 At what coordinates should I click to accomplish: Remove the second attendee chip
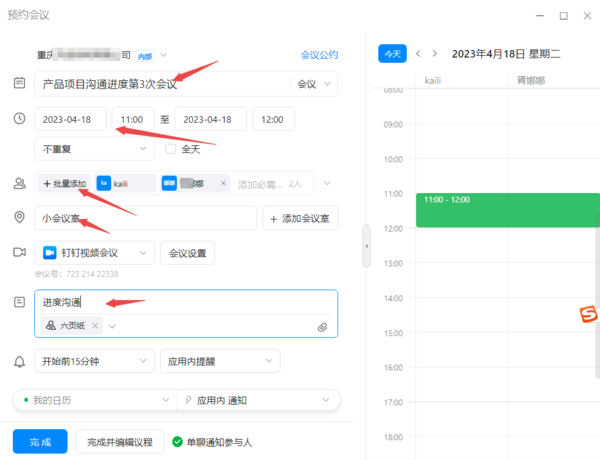click(x=223, y=184)
